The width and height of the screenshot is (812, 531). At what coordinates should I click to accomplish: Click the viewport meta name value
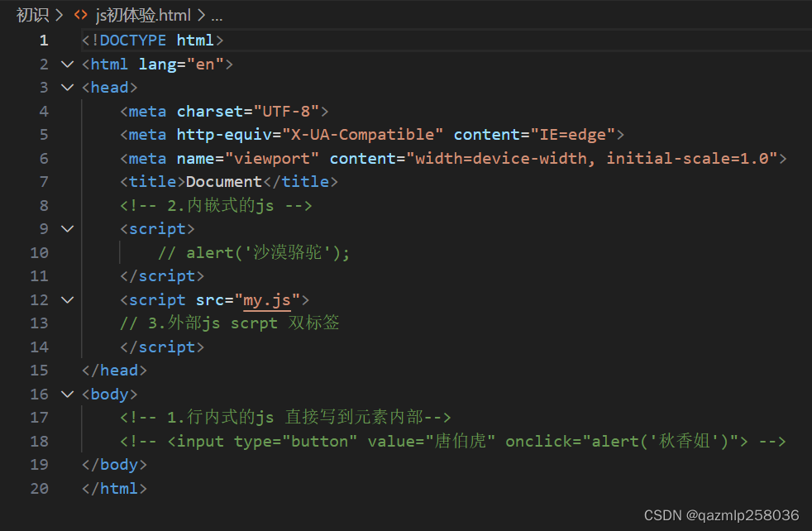pyautogui.click(x=272, y=159)
